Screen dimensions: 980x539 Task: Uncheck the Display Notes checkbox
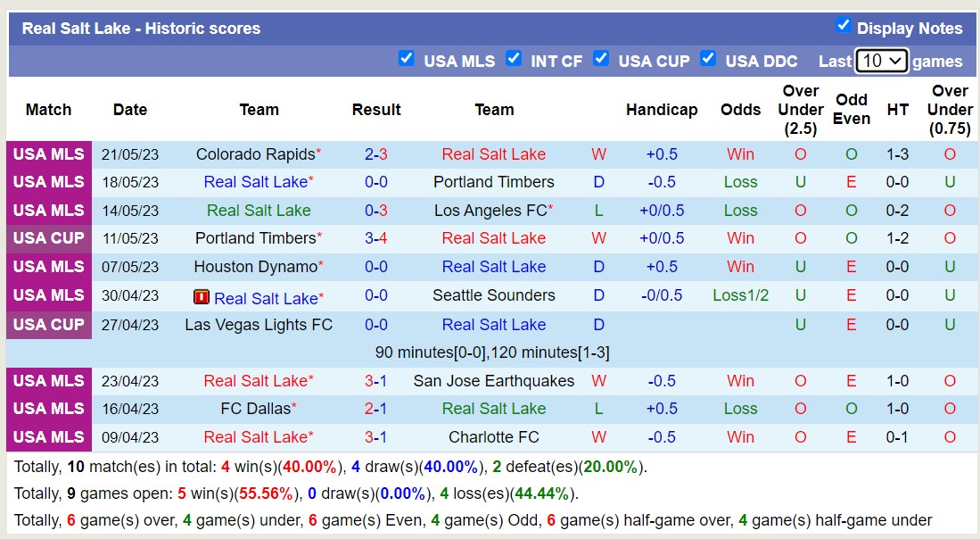click(844, 25)
